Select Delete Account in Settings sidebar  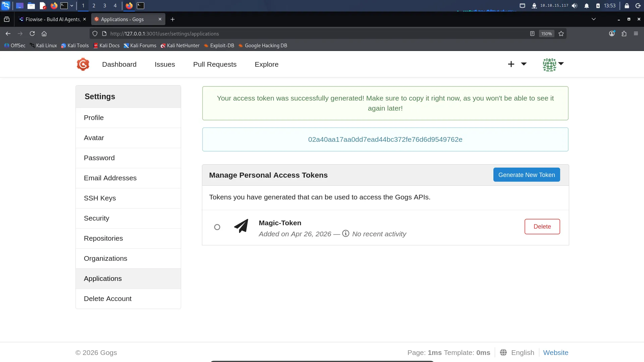[x=128, y=299]
